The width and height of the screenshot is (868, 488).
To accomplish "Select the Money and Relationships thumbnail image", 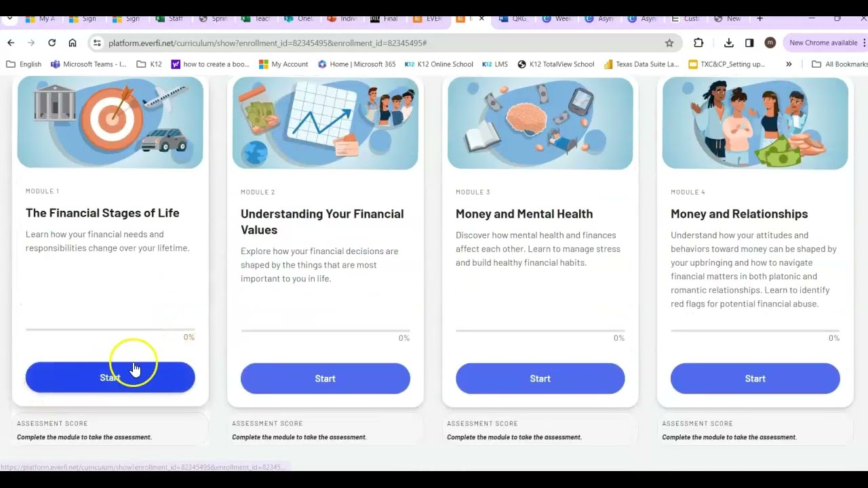I will coord(755,123).
